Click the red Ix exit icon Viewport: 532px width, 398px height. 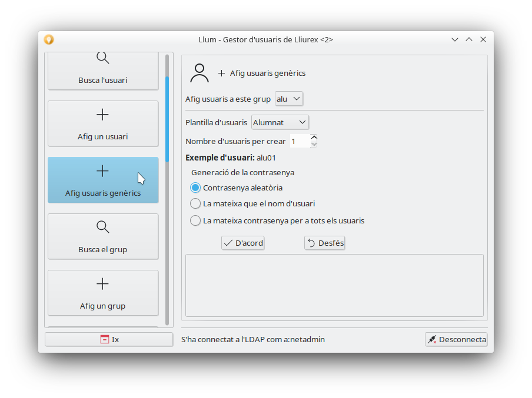[104, 339]
